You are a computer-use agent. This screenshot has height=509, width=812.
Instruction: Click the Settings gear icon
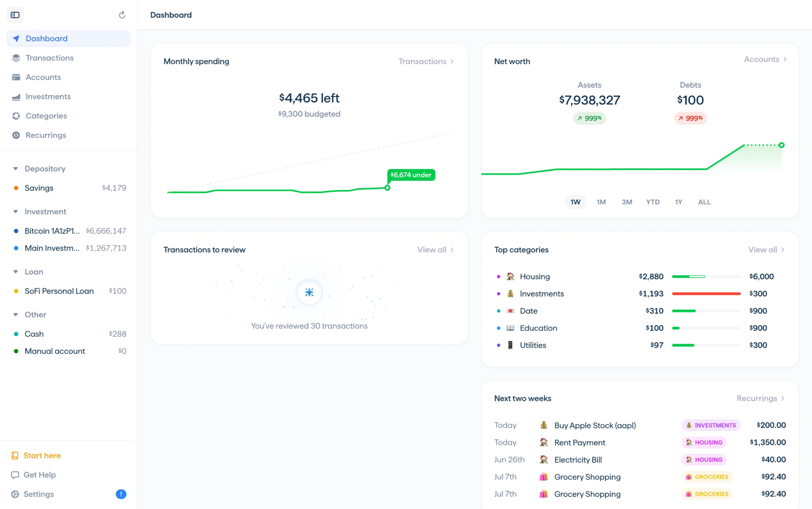pos(15,494)
